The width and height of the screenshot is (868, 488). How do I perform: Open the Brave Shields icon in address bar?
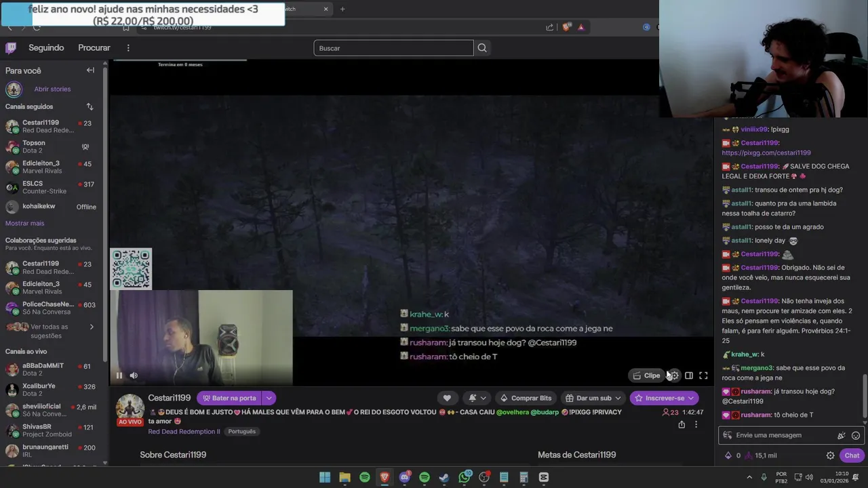pyautogui.click(x=566, y=27)
